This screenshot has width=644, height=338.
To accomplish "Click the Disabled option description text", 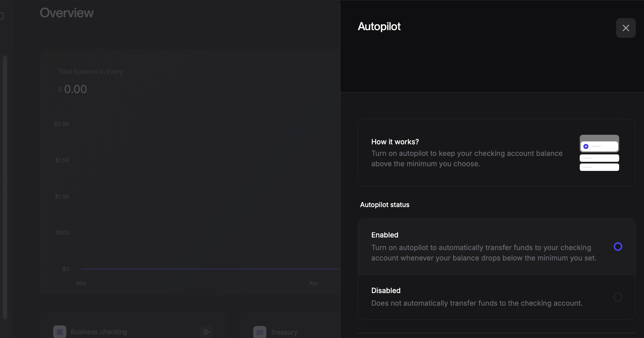I will pyautogui.click(x=477, y=303).
